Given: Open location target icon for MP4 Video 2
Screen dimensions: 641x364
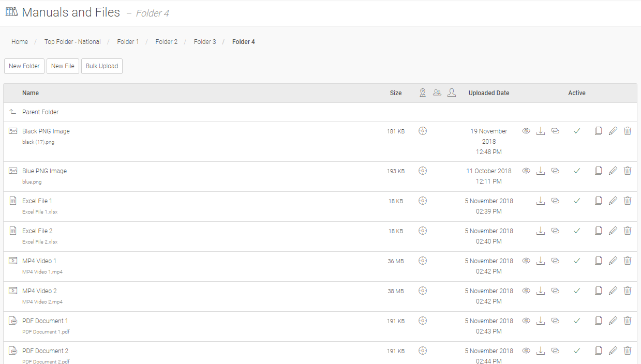Looking at the screenshot, I should pos(423,291).
